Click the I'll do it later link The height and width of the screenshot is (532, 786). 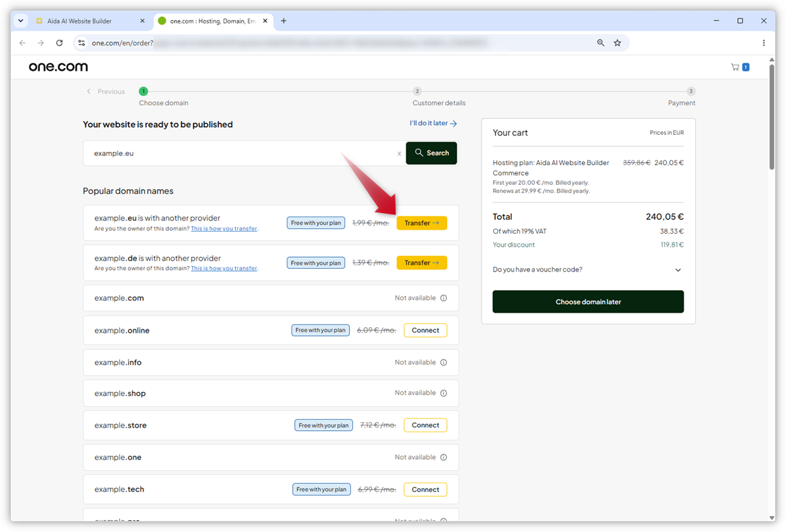pyautogui.click(x=433, y=123)
